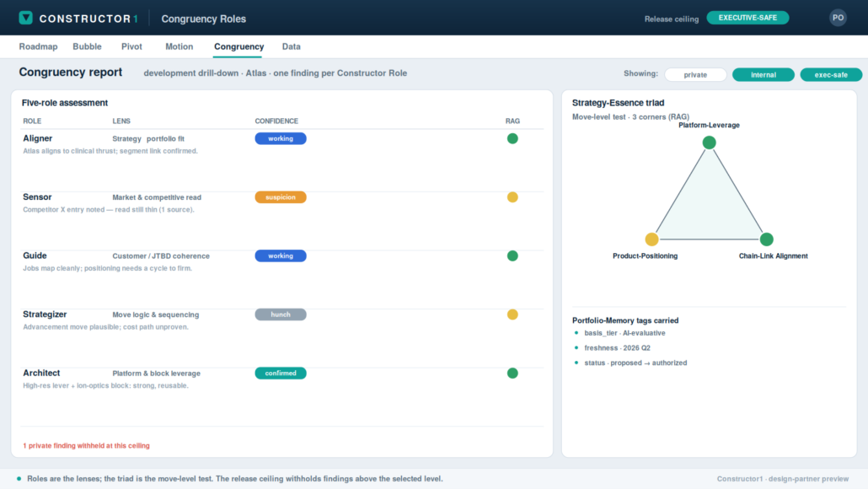
Task: Go to the Motion tab
Action: click(179, 46)
